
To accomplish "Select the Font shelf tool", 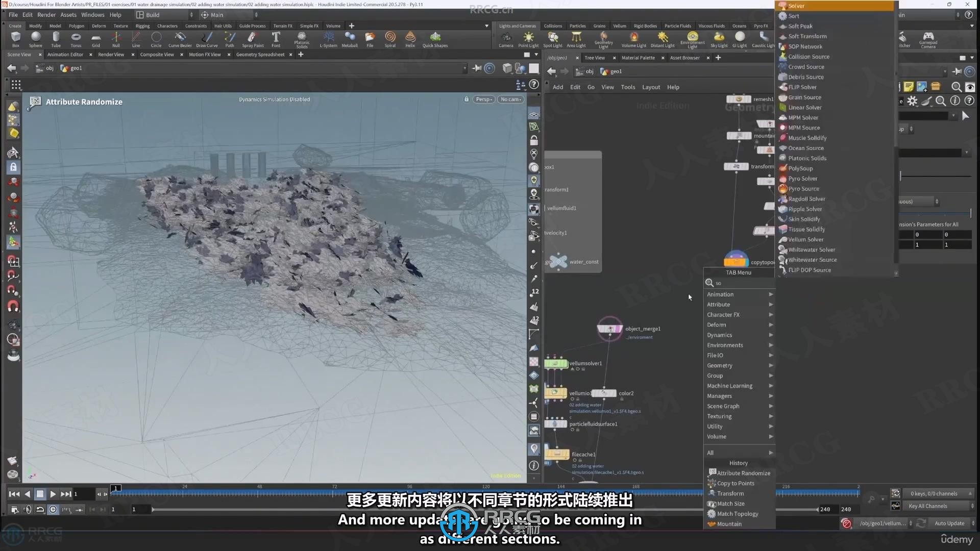I will (x=276, y=39).
